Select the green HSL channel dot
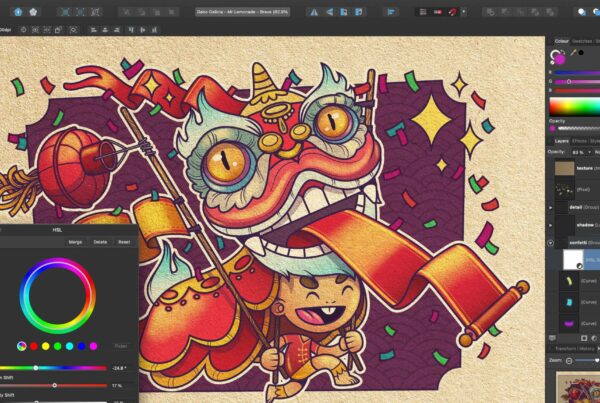The height and width of the screenshot is (403, 600). 57,346
